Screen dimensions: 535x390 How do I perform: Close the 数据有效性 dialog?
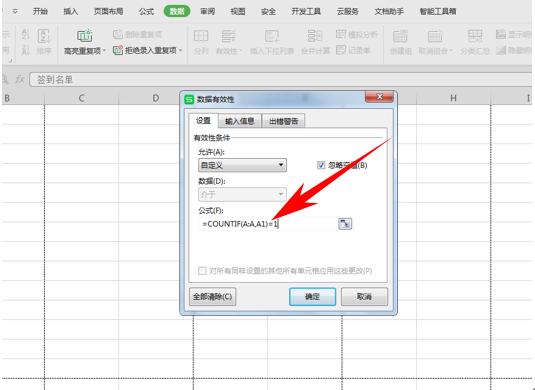[x=379, y=97]
